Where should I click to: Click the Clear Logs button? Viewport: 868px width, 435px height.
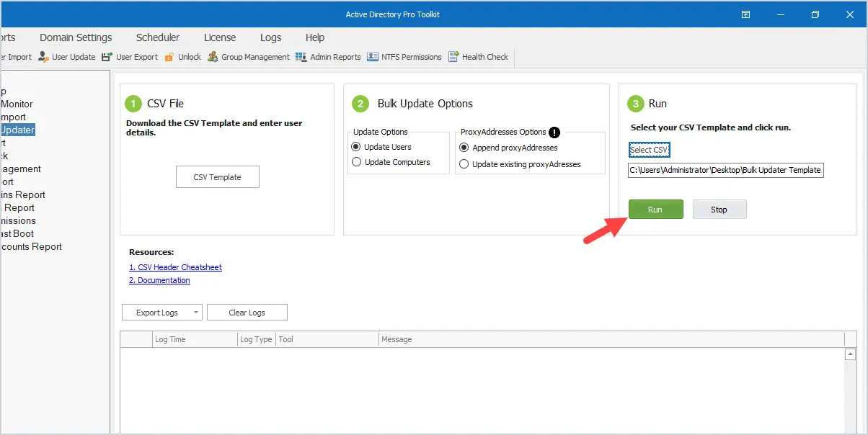point(247,313)
